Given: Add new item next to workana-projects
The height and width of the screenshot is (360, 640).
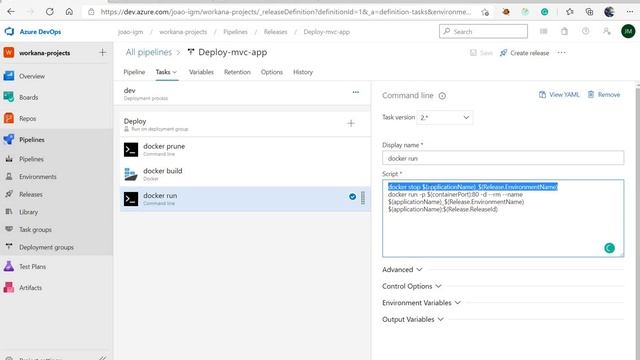Looking at the screenshot, I should click(x=102, y=53).
